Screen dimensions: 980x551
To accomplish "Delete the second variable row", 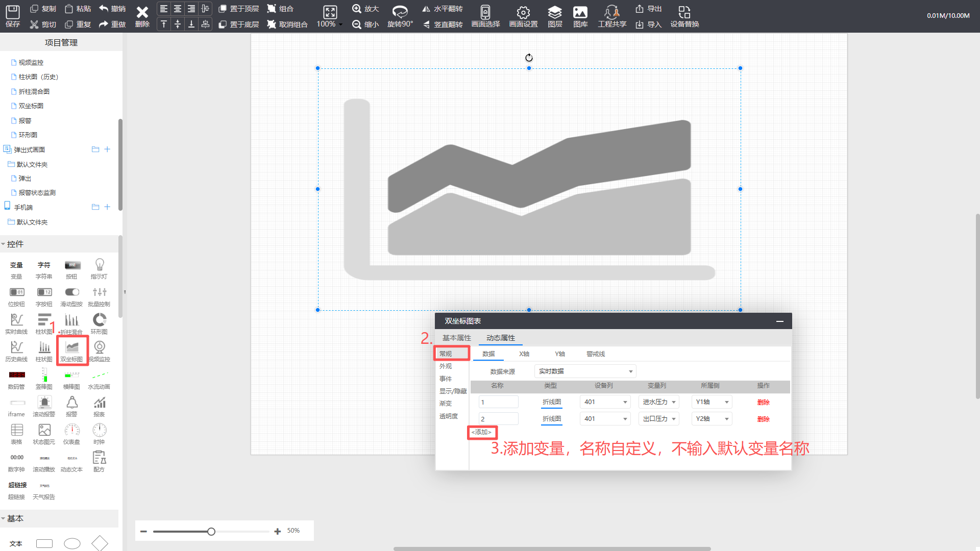I will point(763,419).
